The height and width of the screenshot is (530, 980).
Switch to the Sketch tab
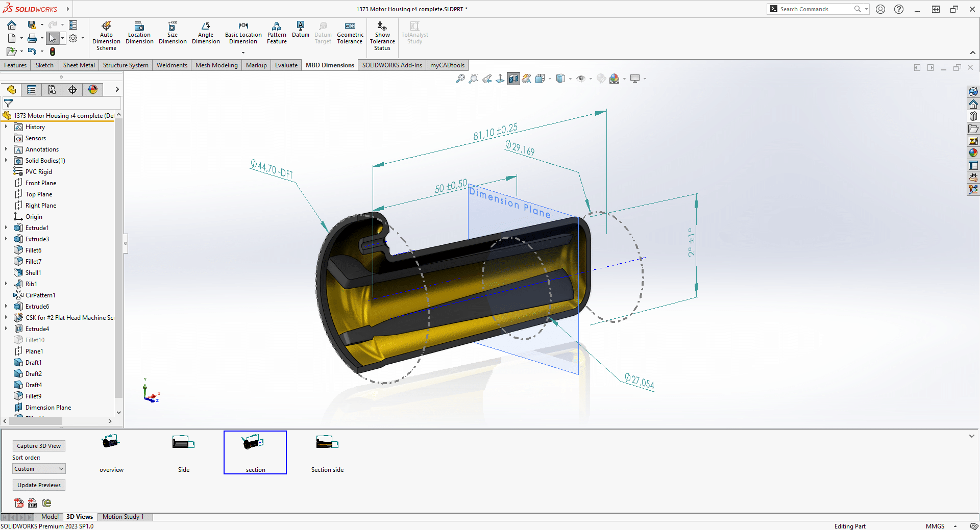[x=44, y=65]
